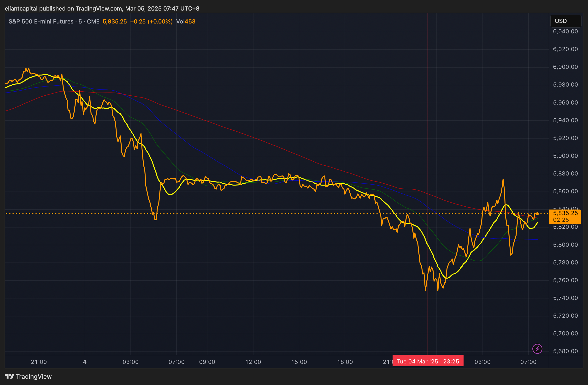This screenshot has width=588, height=385.
Task: Open the USD currency selector
Action: pos(565,21)
